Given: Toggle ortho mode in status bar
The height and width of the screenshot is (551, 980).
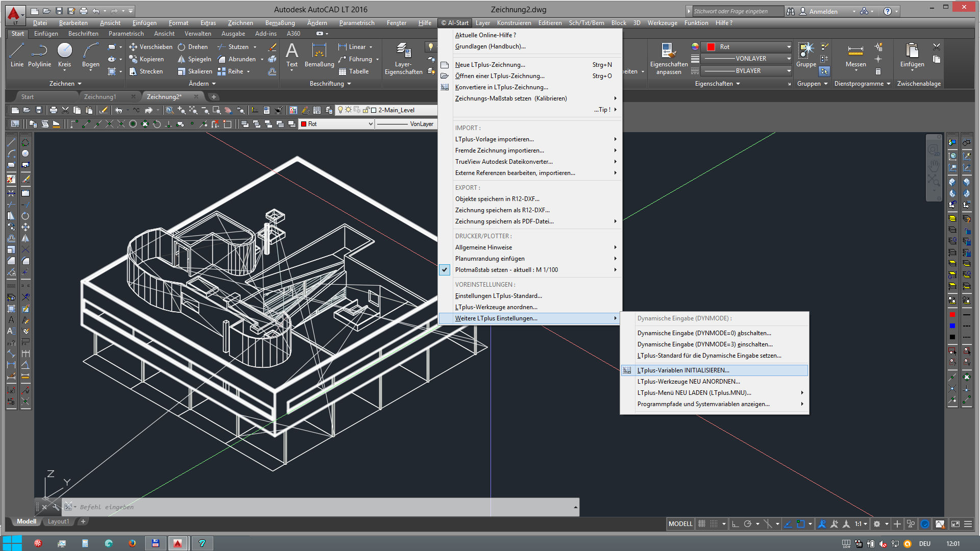Looking at the screenshot, I should [735, 524].
